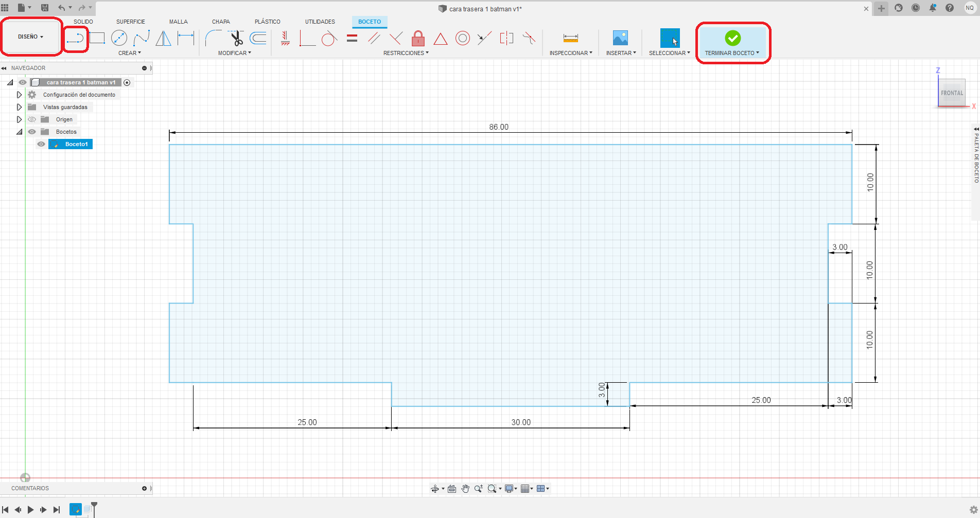Click the FRONTAL face of the view cube
The width and height of the screenshot is (980, 518).
click(952, 93)
